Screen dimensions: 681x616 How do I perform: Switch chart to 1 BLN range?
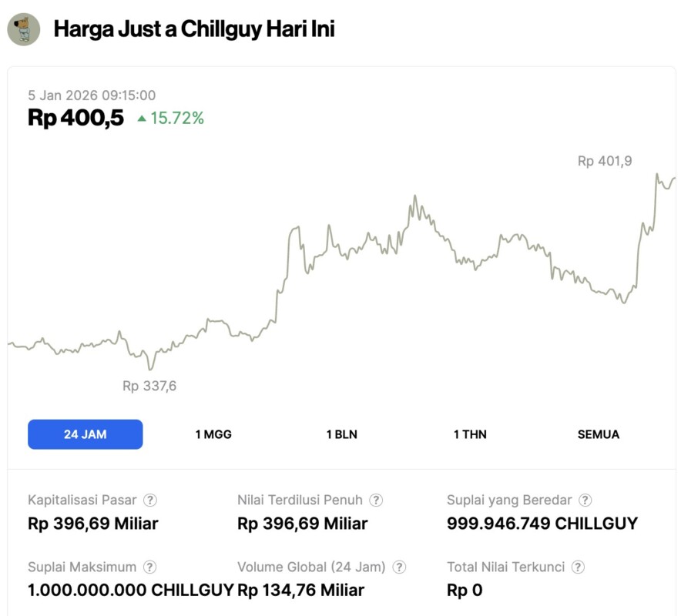pyautogui.click(x=341, y=434)
